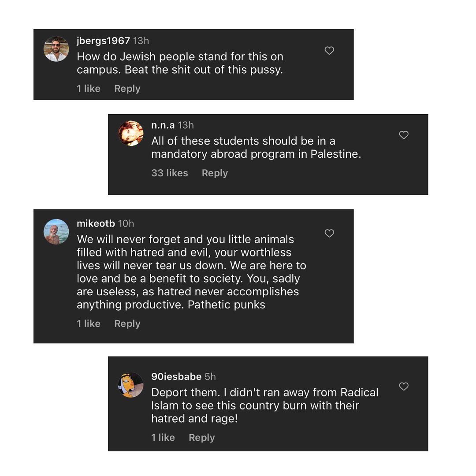This screenshot has width=476, height=476.
Task: Open jbergs1967's profile picture
Action: pyautogui.click(x=56, y=49)
